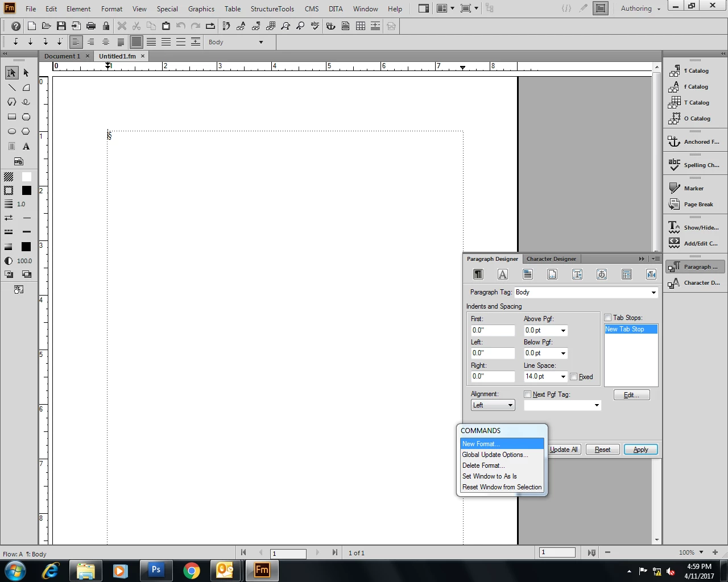The image size is (728, 582).
Task: Click in the Left indent field
Action: click(493, 353)
